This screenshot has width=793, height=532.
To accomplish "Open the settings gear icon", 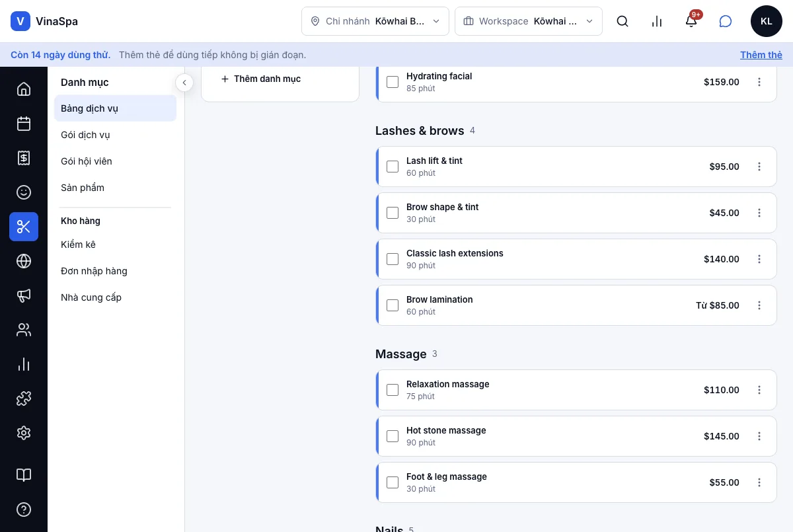I will 24,433.
